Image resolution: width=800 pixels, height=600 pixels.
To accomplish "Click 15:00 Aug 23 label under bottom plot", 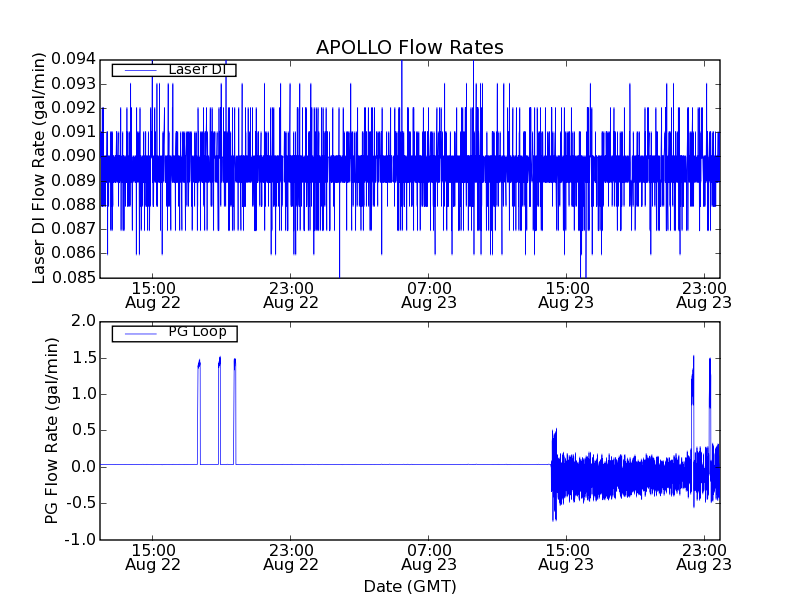I will click(566, 556).
